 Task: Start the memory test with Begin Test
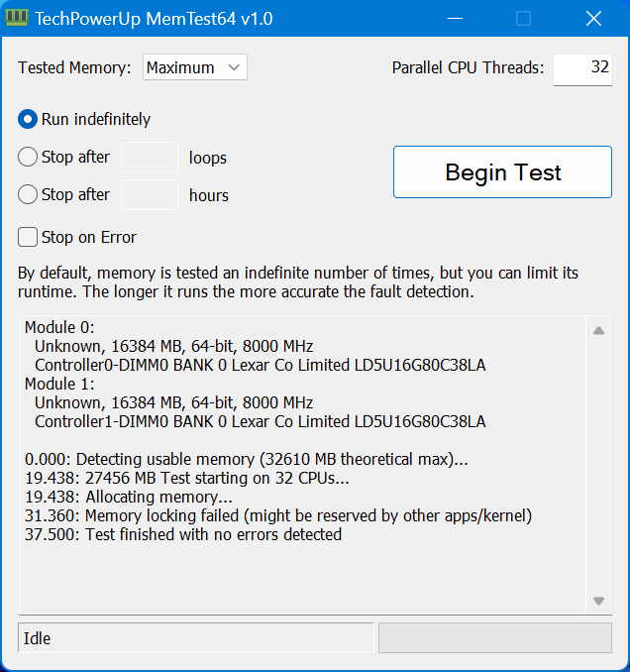coord(502,171)
